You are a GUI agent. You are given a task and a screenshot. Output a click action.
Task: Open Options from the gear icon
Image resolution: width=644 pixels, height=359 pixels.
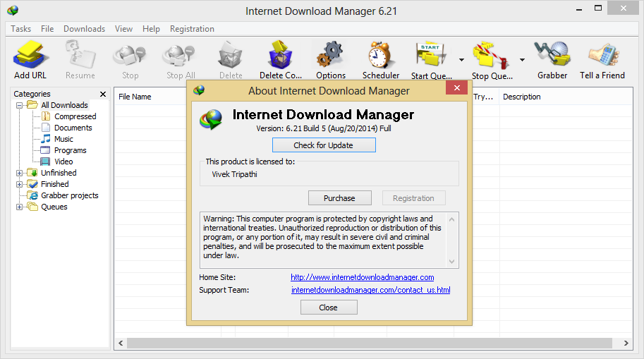pyautogui.click(x=330, y=54)
